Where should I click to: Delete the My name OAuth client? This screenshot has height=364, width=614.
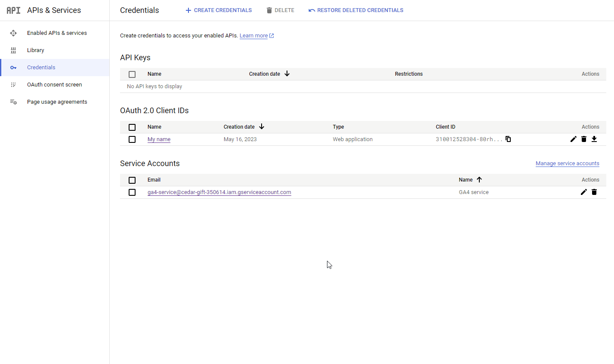583,139
